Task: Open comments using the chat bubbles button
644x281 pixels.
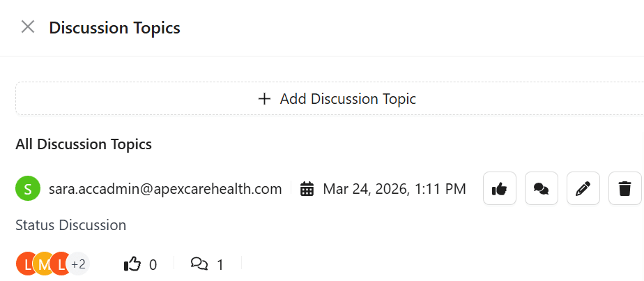Action: [x=541, y=188]
